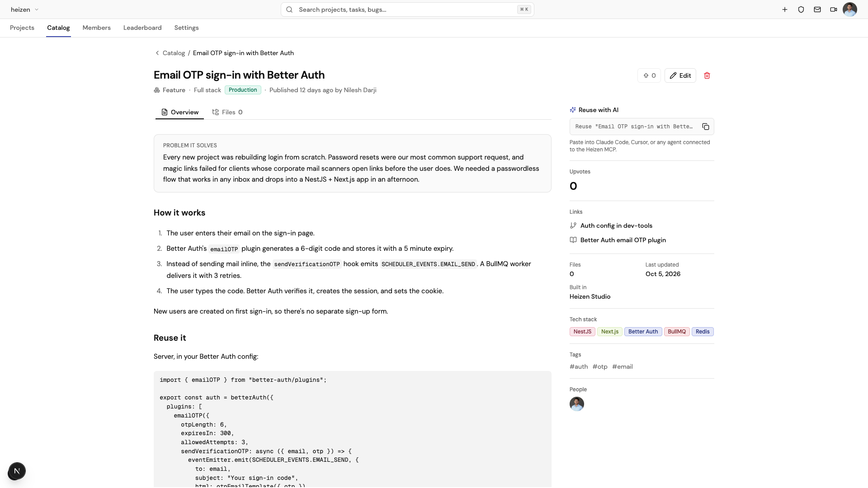Click the plus icon in the top bar
This screenshot has width=868, height=488.
point(785,9)
